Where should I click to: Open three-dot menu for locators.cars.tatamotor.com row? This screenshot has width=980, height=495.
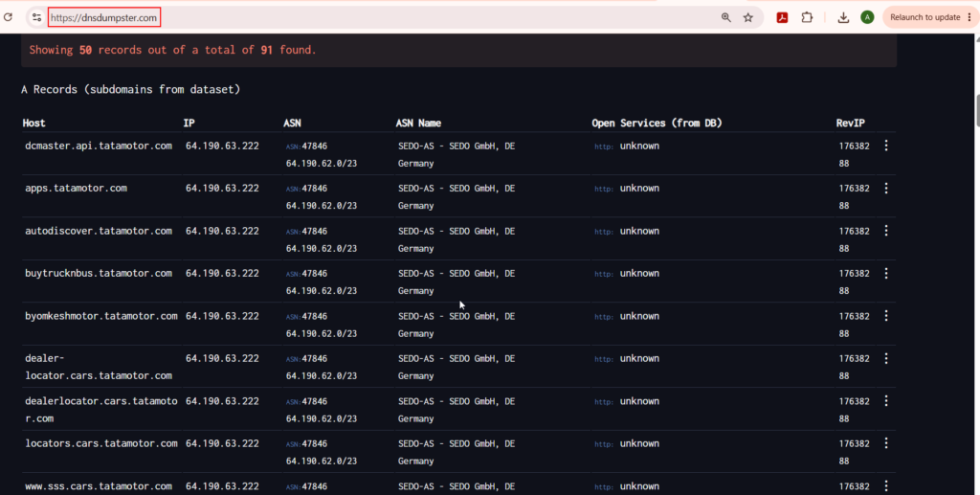(885, 443)
